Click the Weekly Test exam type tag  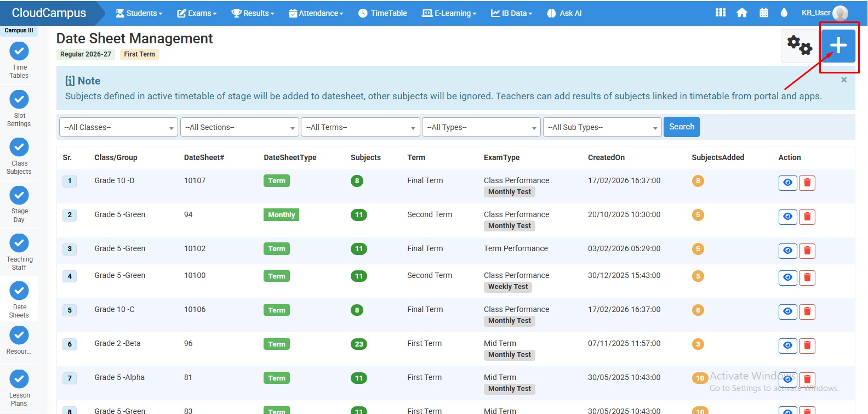508,287
